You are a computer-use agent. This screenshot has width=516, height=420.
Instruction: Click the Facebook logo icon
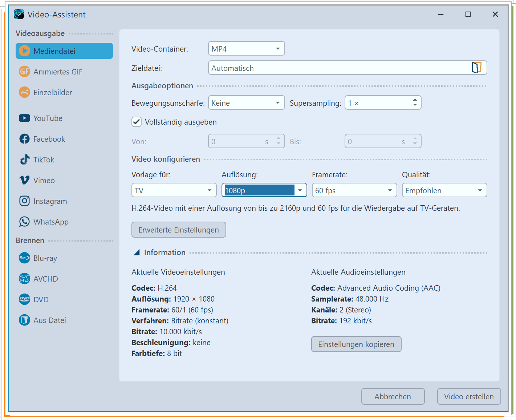pyautogui.click(x=24, y=139)
